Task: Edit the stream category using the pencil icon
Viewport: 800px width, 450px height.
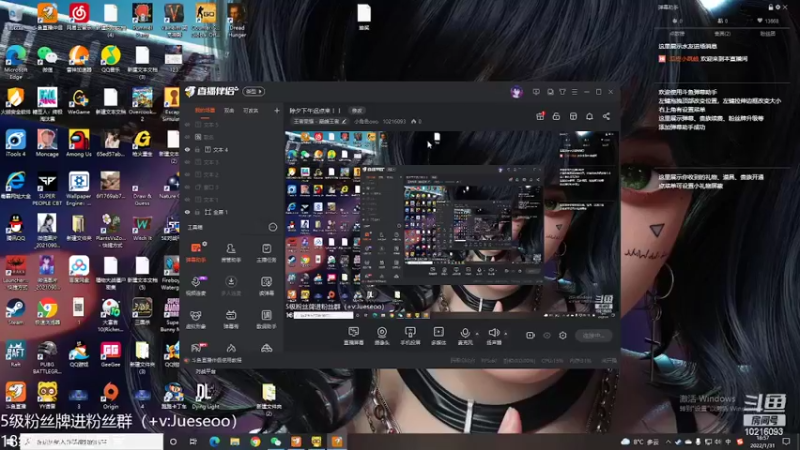Action: coord(344,122)
